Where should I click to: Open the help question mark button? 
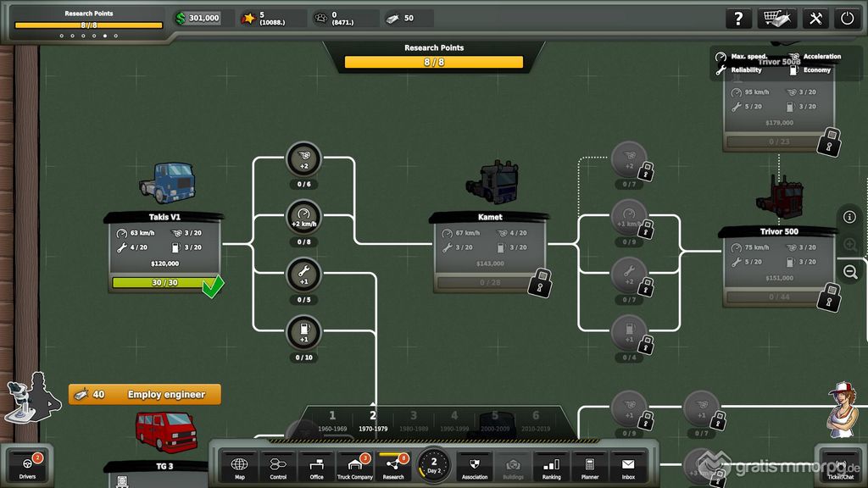tap(738, 19)
